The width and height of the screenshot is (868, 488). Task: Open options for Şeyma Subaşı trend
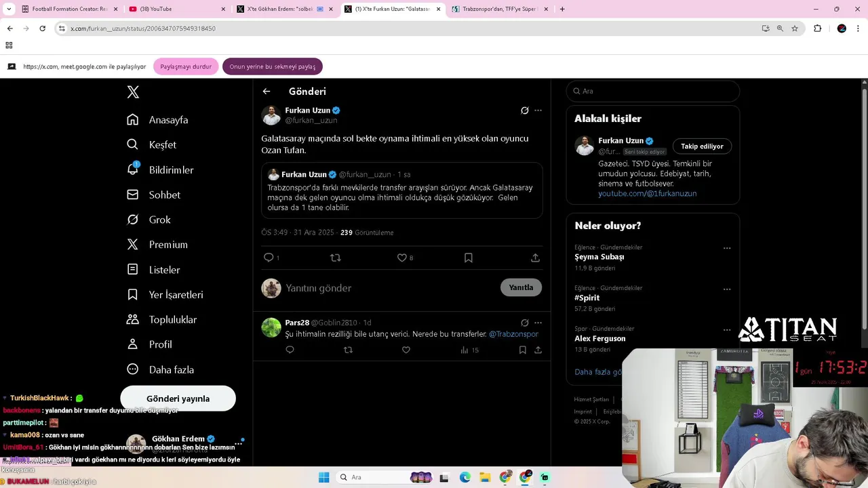pyautogui.click(x=727, y=248)
